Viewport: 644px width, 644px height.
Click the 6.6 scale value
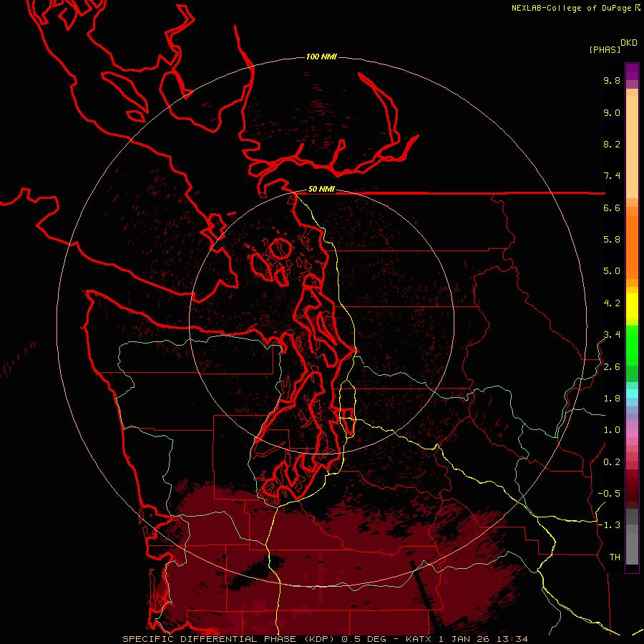point(612,208)
